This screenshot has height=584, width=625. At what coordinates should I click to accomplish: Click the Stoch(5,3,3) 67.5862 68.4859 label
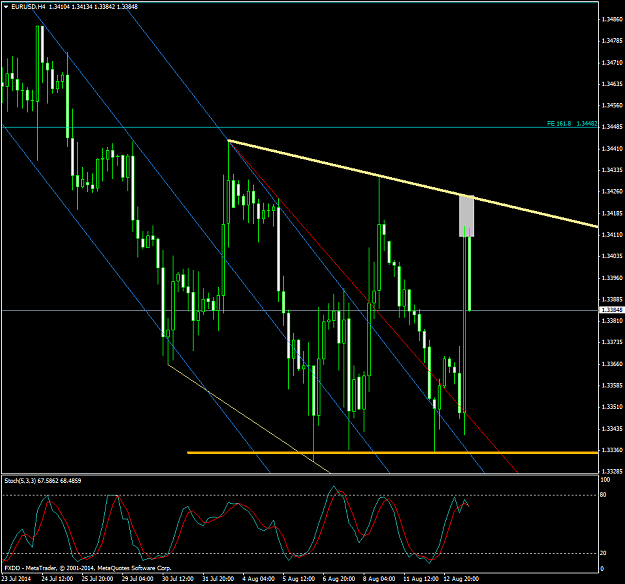[43, 481]
